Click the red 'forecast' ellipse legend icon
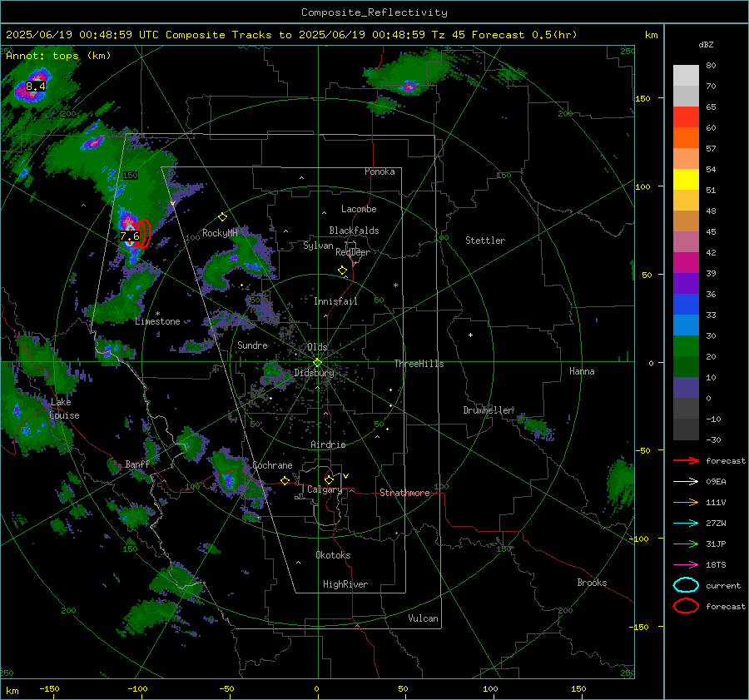The image size is (749, 700). tap(686, 606)
